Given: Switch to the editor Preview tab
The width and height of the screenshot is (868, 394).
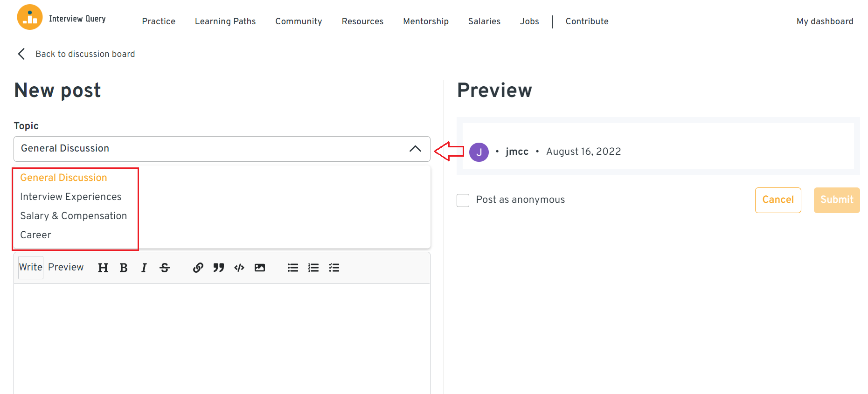Looking at the screenshot, I should (x=66, y=267).
